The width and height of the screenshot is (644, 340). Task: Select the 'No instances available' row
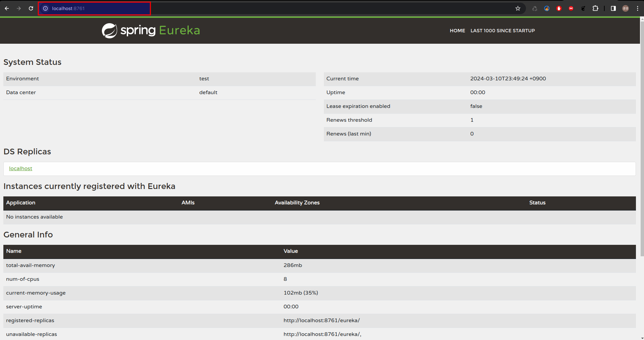[319, 217]
